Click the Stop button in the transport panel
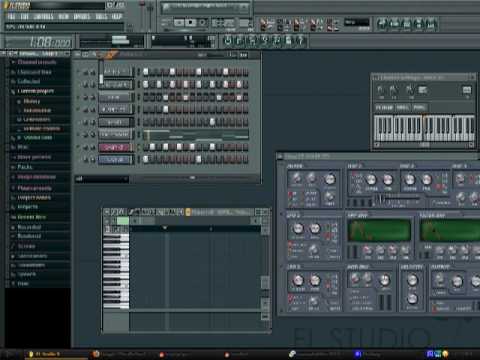 pyautogui.click(x=191, y=23)
